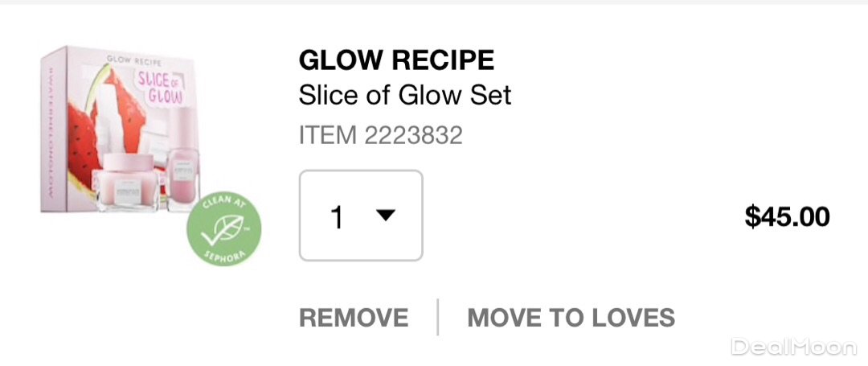Click the $45.00 price
The height and width of the screenshot is (366, 868).
(787, 216)
